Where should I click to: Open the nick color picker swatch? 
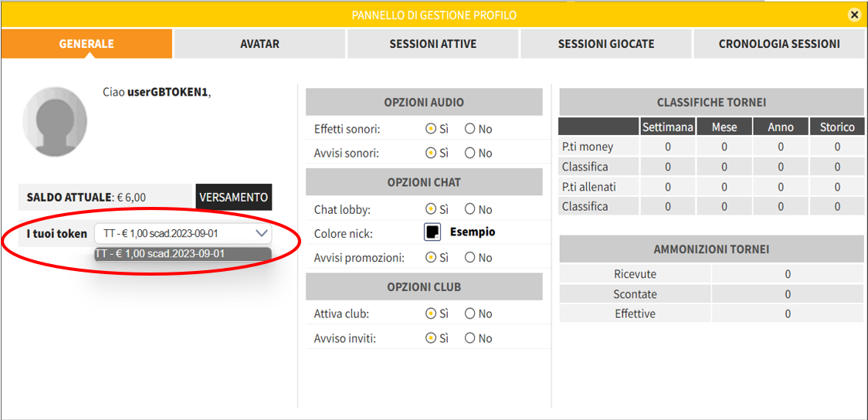432,232
